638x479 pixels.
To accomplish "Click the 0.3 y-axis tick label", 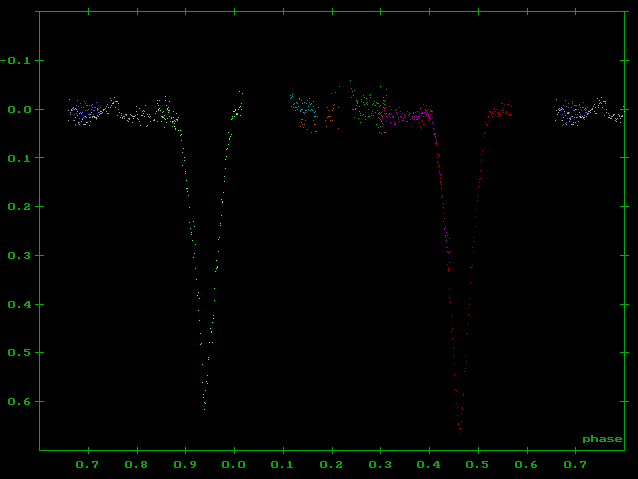I will pyautogui.click(x=20, y=255).
